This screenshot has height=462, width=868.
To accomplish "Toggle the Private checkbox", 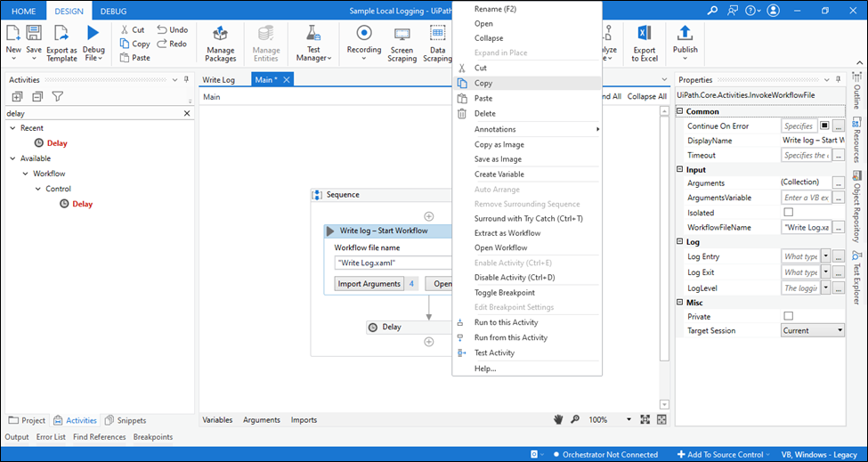I will [x=789, y=316].
